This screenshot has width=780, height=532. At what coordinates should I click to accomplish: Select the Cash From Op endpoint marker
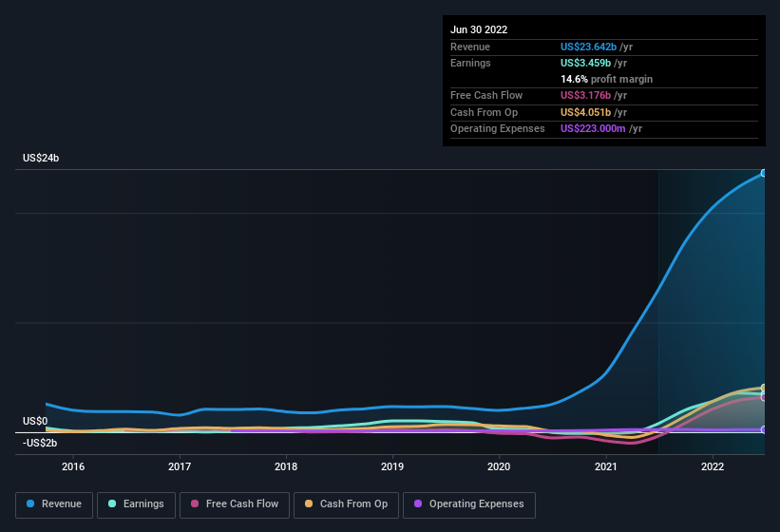point(764,388)
